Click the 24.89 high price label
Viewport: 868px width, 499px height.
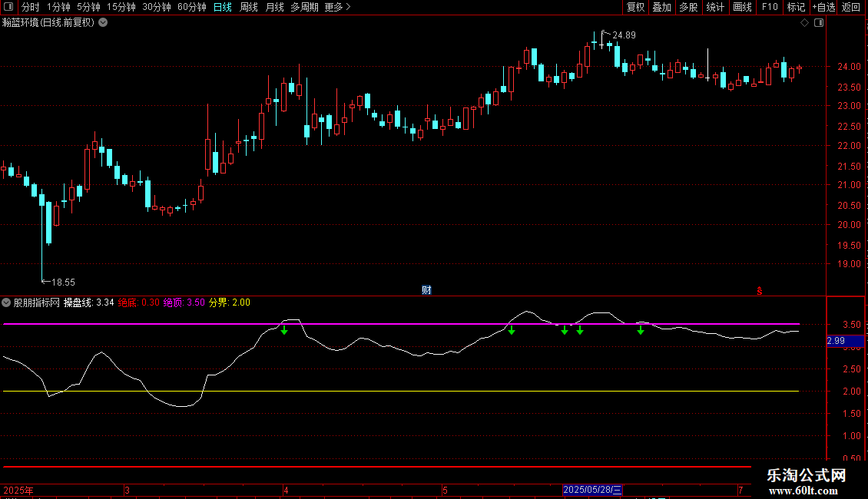tap(624, 35)
